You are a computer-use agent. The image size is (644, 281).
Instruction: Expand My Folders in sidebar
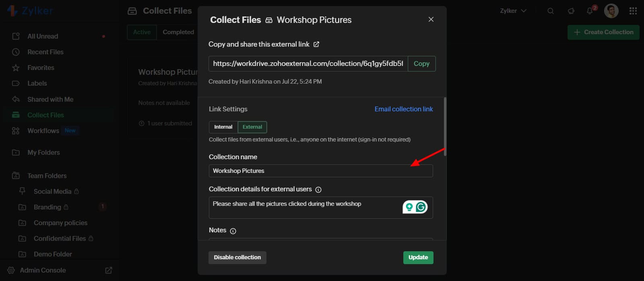(x=43, y=152)
